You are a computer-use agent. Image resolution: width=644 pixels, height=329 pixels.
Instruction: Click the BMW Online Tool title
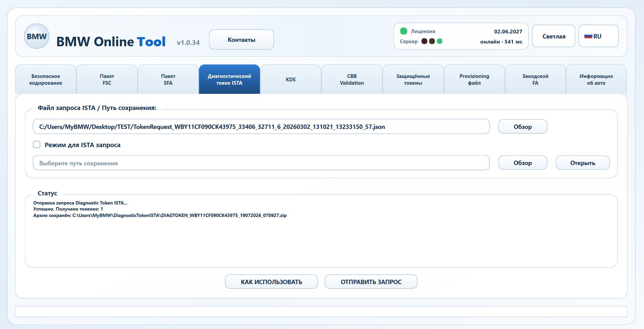click(x=111, y=42)
